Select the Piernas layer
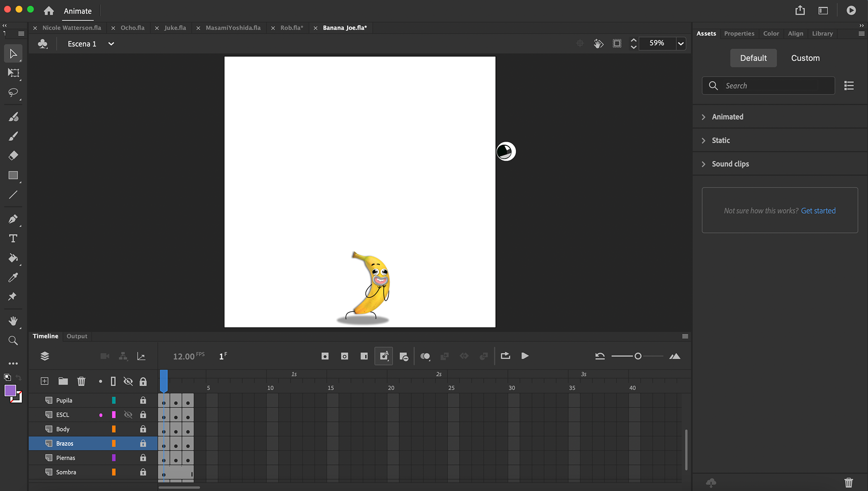 (x=93, y=458)
